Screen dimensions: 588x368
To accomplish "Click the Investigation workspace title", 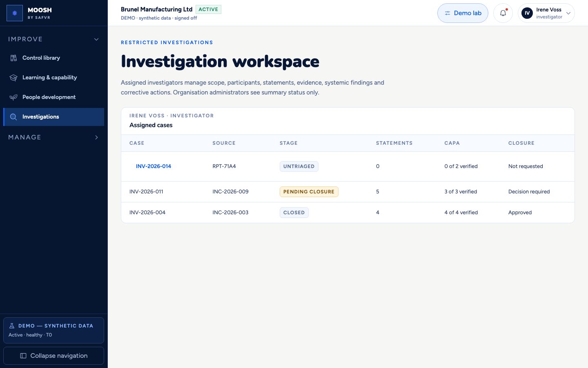I will coord(220,61).
